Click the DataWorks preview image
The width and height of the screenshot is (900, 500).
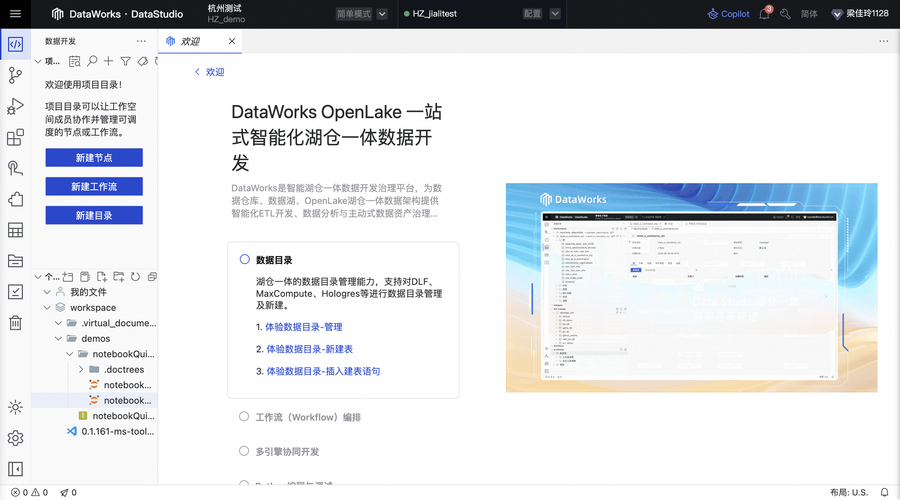tap(691, 288)
